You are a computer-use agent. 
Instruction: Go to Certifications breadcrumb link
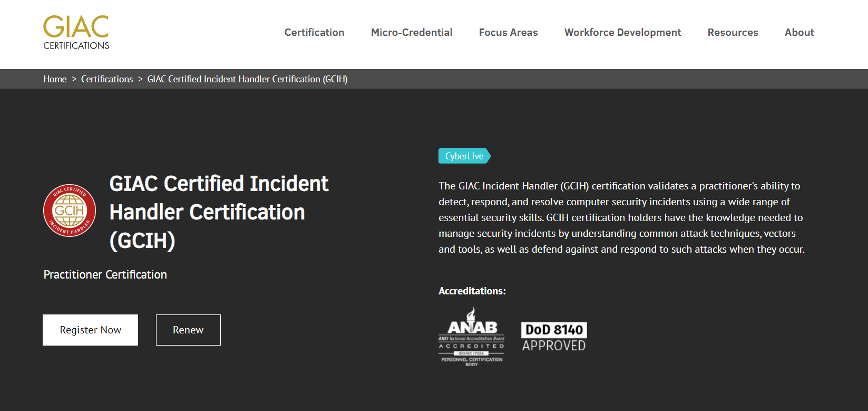tap(107, 79)
